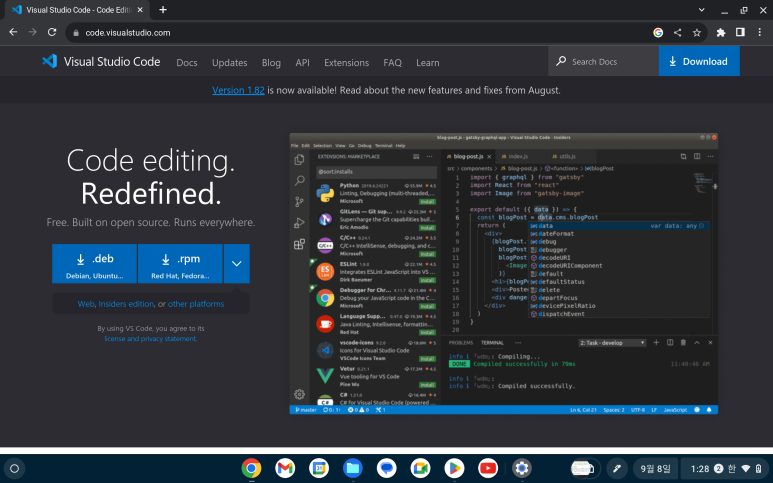
Task: Expand more download options chevron
Action: tap(237, 264)
